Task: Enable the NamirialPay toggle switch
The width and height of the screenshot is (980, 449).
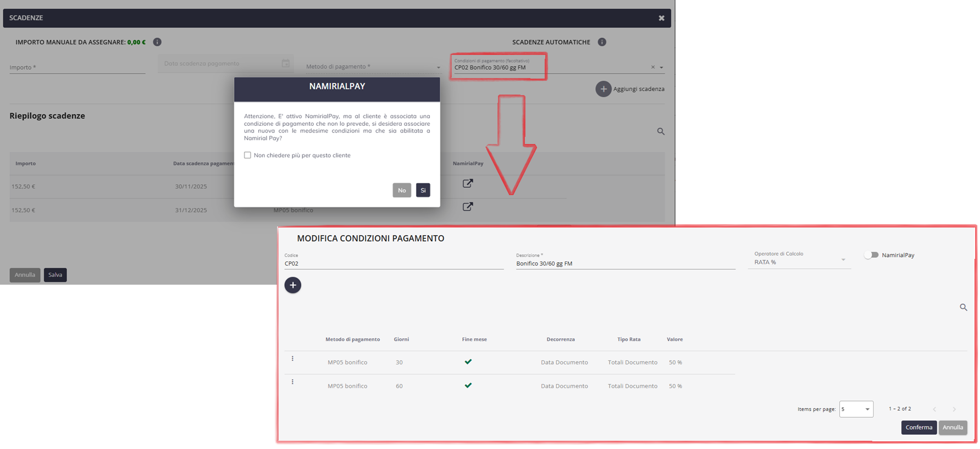Action: point(871,255)
